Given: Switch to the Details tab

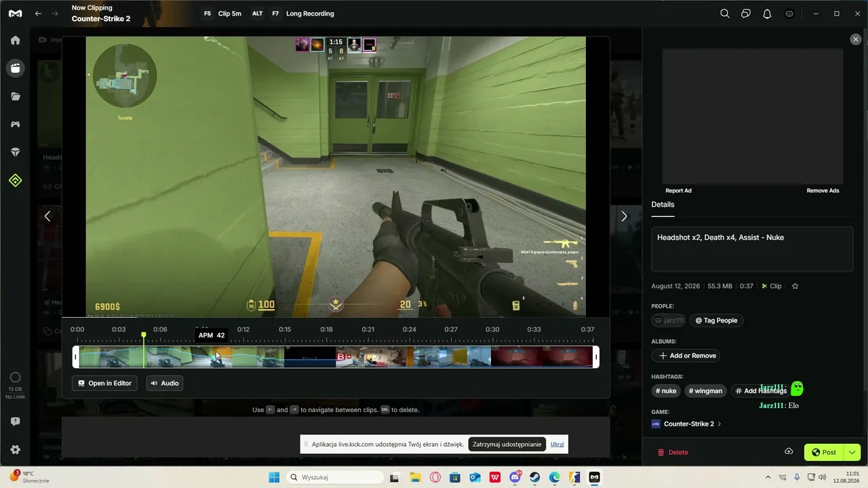Looking at the screenshot, I should point(663,205).
